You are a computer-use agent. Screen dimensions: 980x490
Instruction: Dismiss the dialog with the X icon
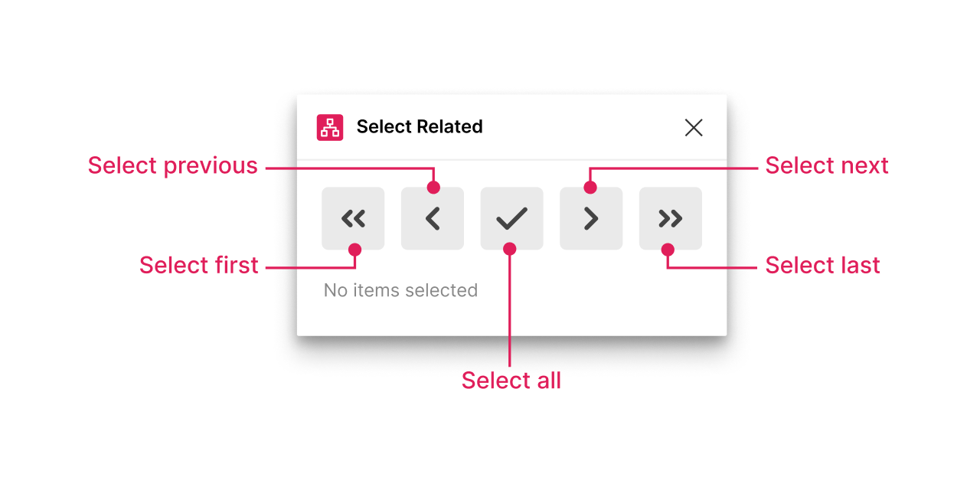click(x=693, y=127)
